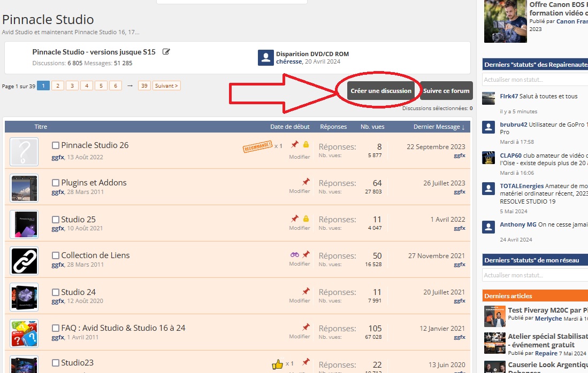Sort threads by Titre column

[41, 127]
